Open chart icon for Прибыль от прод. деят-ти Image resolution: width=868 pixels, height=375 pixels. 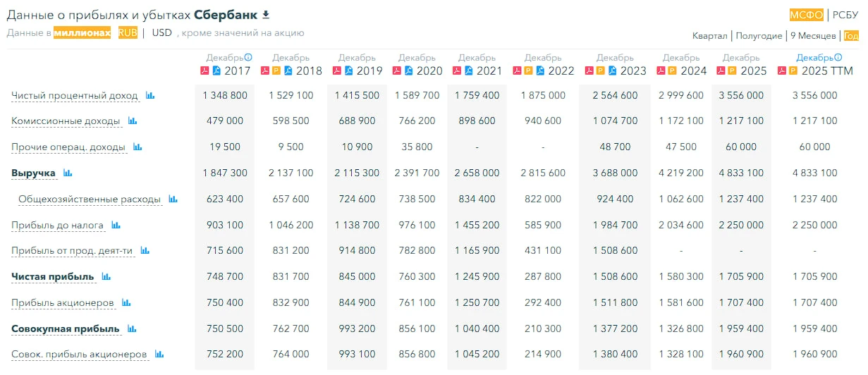(x=145, y=251)
